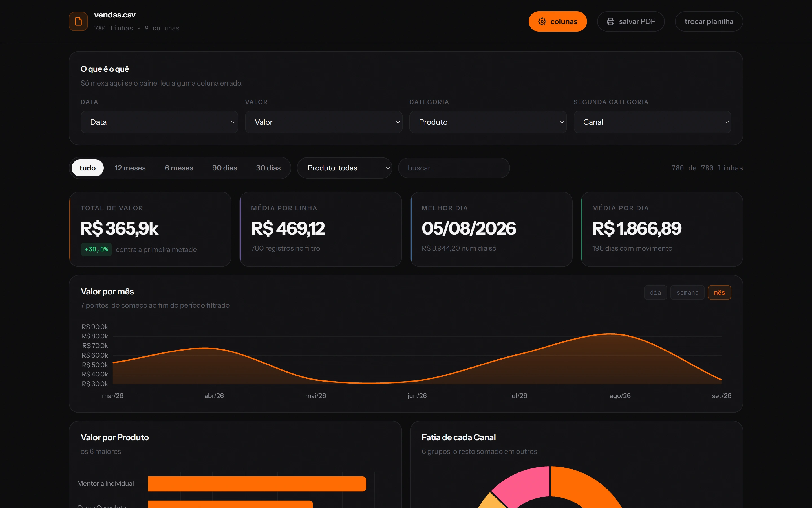
Task: Click the "MELHOR DIA" card label
Action: pyautogui.click(x=445, y=208)
